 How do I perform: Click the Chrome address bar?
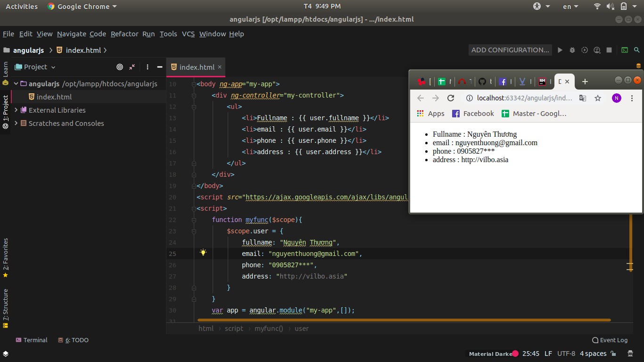coord(524,98)
